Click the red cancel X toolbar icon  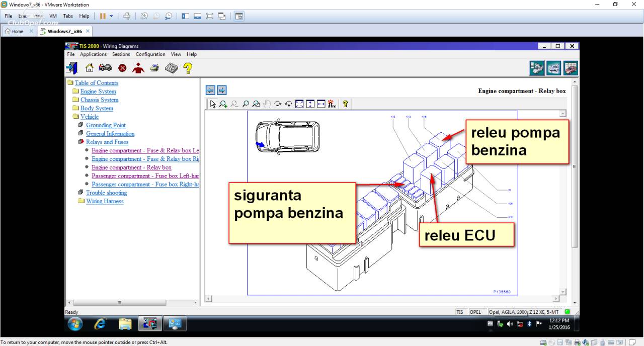coord(122,68)
